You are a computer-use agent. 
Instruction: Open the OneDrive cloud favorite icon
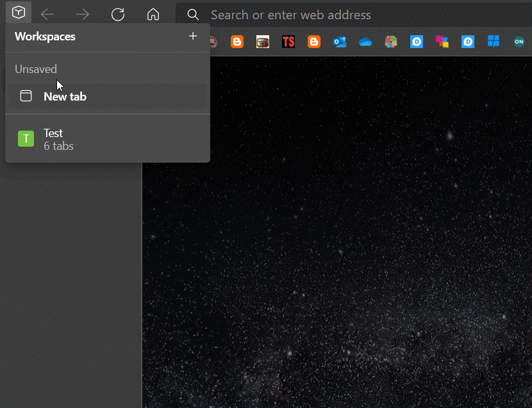pos(365,42)
